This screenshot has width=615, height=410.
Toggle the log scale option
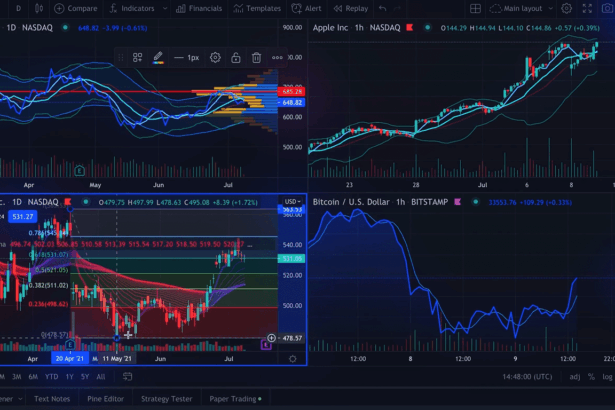point(607,377)
